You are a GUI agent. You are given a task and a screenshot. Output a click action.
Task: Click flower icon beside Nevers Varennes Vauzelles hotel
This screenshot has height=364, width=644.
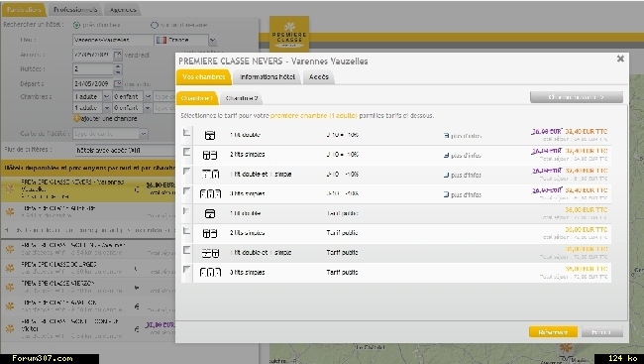[x=10, y=189]
